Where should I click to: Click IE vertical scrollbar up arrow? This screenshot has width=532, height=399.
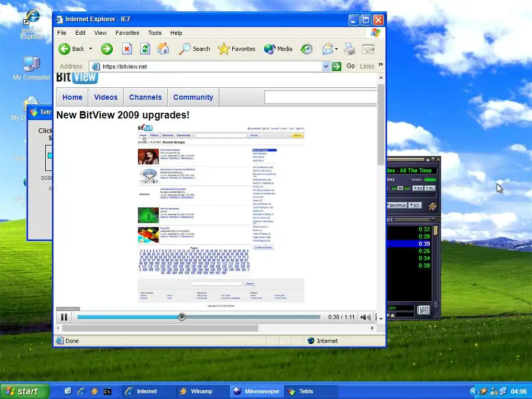(x=381, y=78)
